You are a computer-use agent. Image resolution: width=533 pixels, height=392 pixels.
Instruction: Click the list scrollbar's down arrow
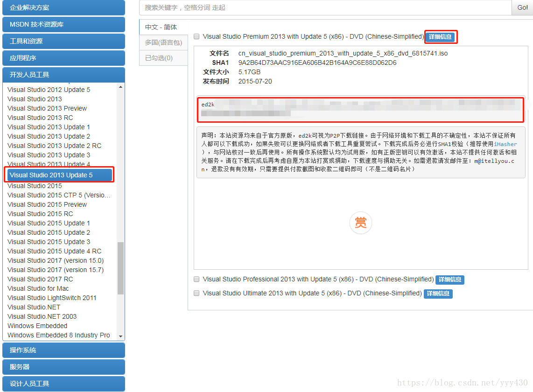point(121,336)
